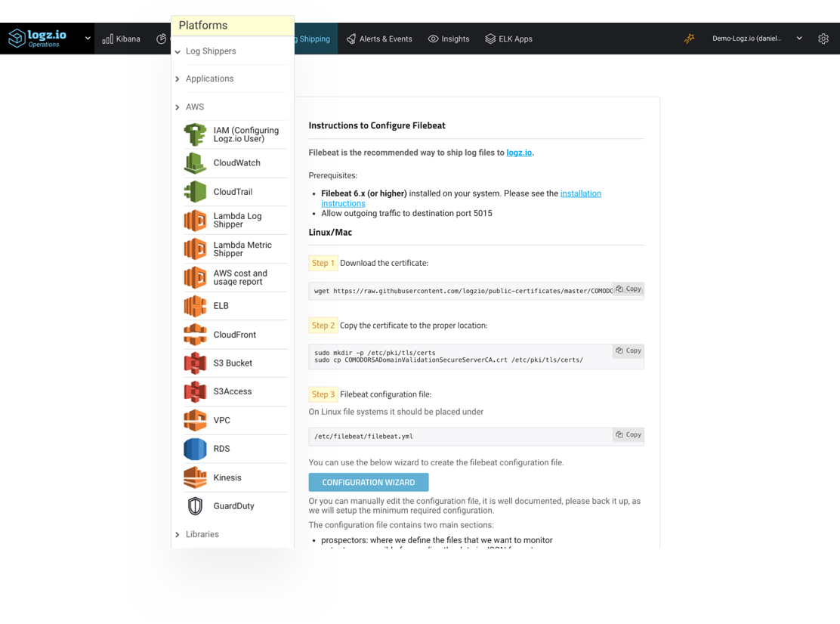Click the CloudWatch green icon

click(195, 163)
